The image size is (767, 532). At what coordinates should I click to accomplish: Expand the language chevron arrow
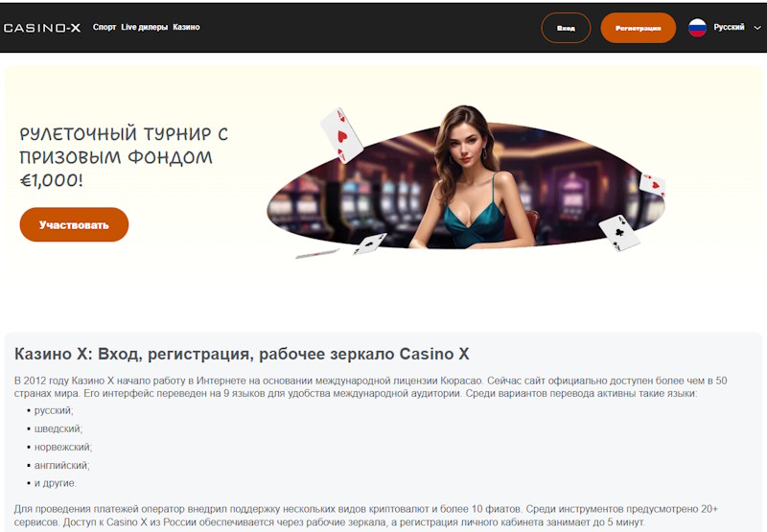(757, 29)
